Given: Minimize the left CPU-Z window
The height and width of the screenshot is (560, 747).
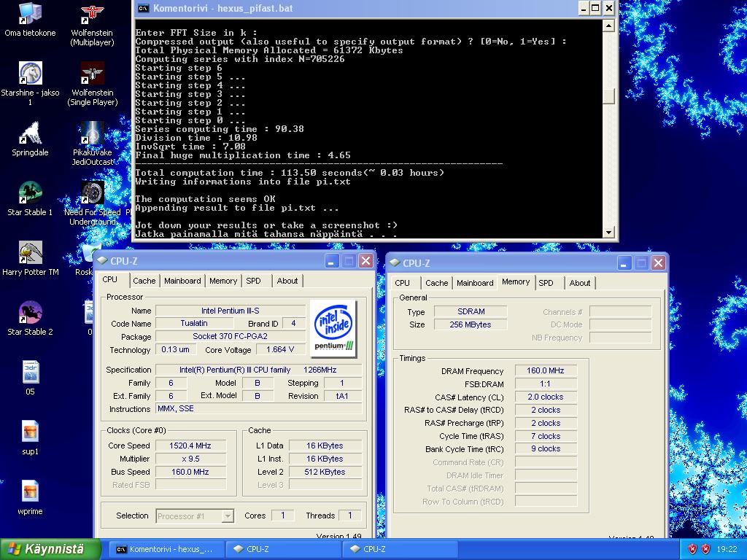Looking at the screenshot, I should [332, 261].
